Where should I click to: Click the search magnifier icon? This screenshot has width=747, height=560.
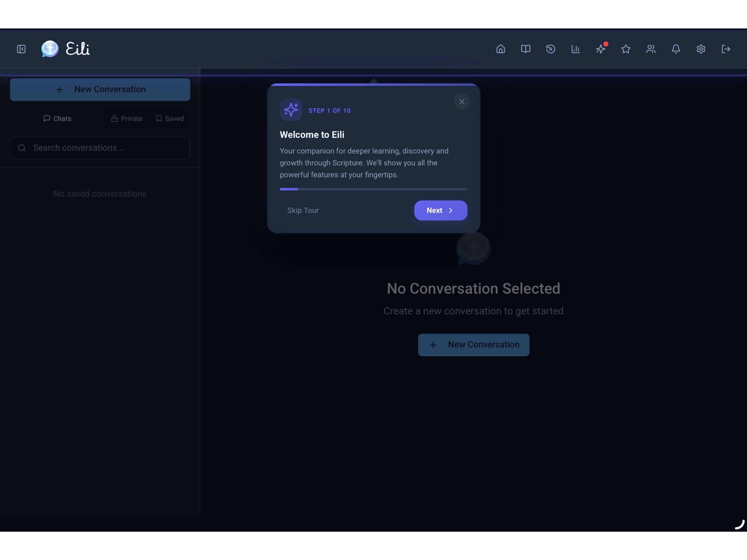coord(22,148)
